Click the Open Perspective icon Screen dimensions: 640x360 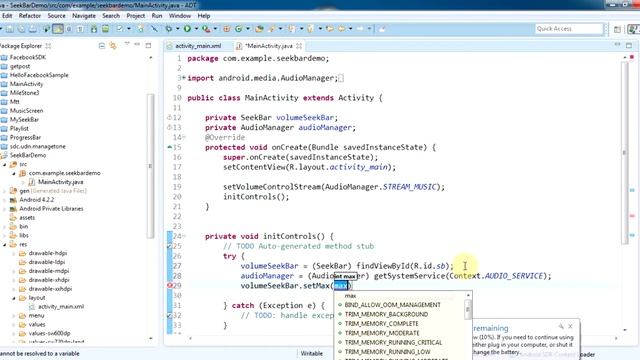tap(617, 29)
